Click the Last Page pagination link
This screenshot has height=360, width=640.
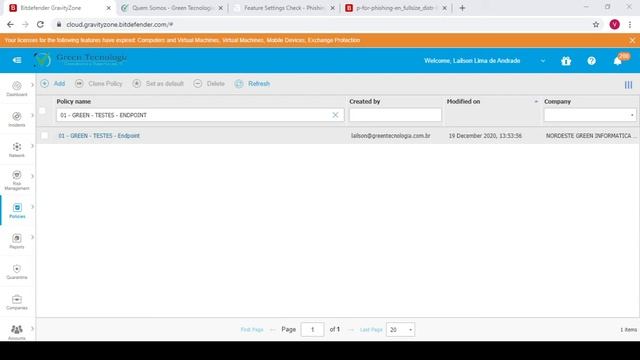click(x=371, y=329)
